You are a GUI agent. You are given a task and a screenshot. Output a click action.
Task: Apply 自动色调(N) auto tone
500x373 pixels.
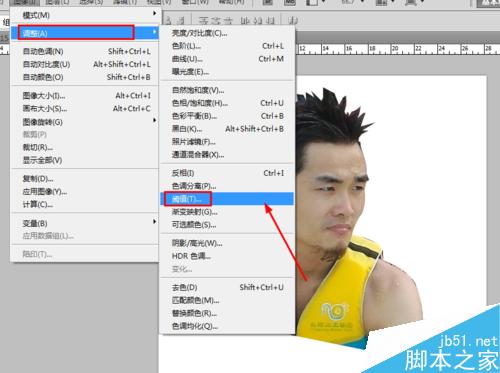coord(85,51)
